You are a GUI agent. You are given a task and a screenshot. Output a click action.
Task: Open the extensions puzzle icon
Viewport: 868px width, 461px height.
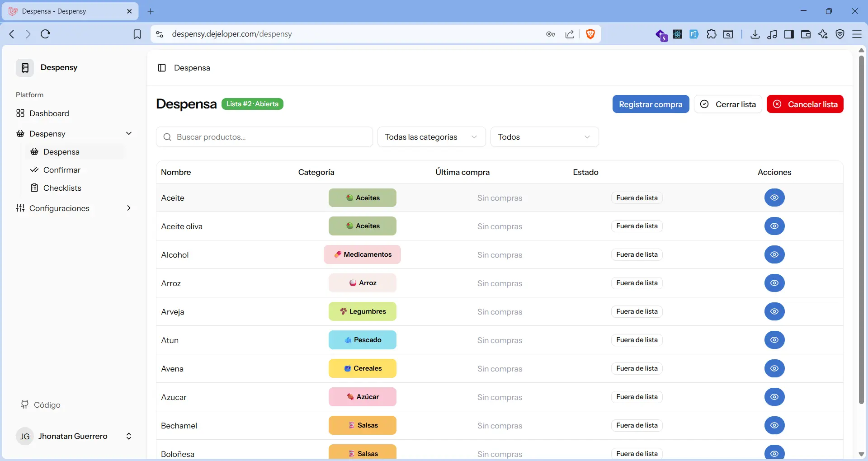click(x=711, y=34)
